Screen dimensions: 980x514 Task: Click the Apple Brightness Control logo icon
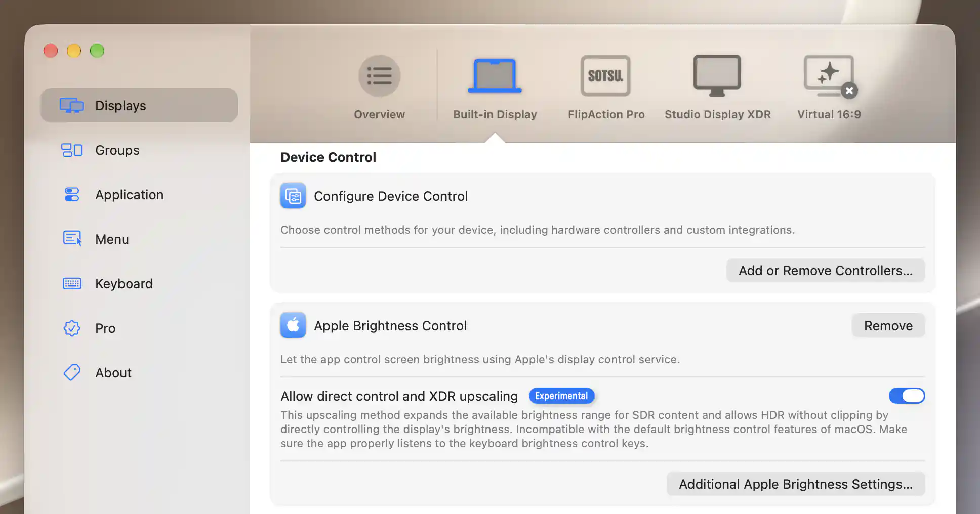click(x=293, y=325)
